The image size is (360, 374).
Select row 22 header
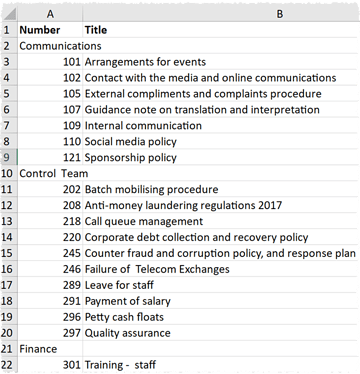click(9, 364)
